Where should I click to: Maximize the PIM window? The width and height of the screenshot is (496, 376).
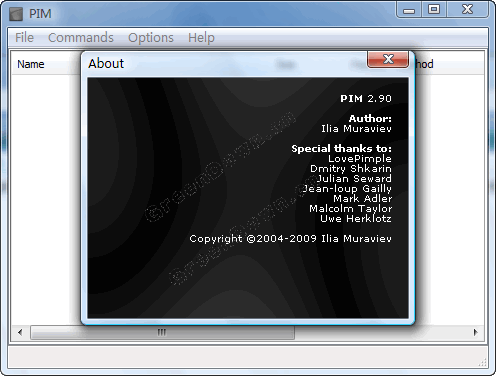pyautogui.click(x=434, y=10)
